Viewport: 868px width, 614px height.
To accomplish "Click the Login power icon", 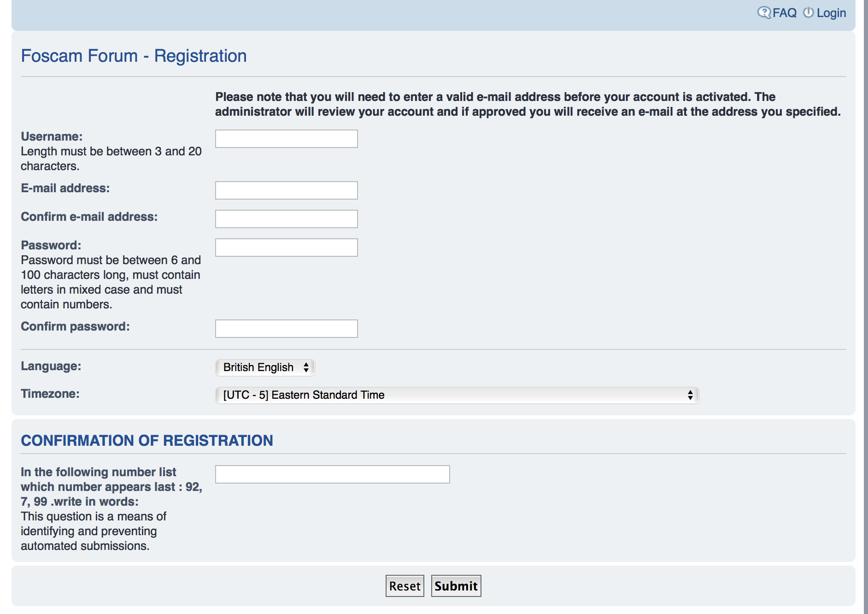I will [x=809, y=12].
